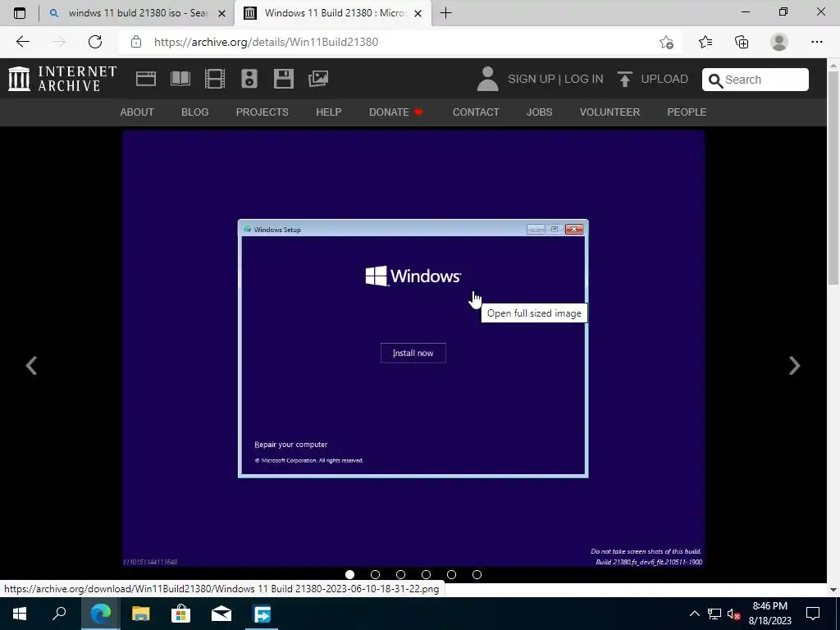
Task: Open the Windows Start menu
Action: pos(20,614)
